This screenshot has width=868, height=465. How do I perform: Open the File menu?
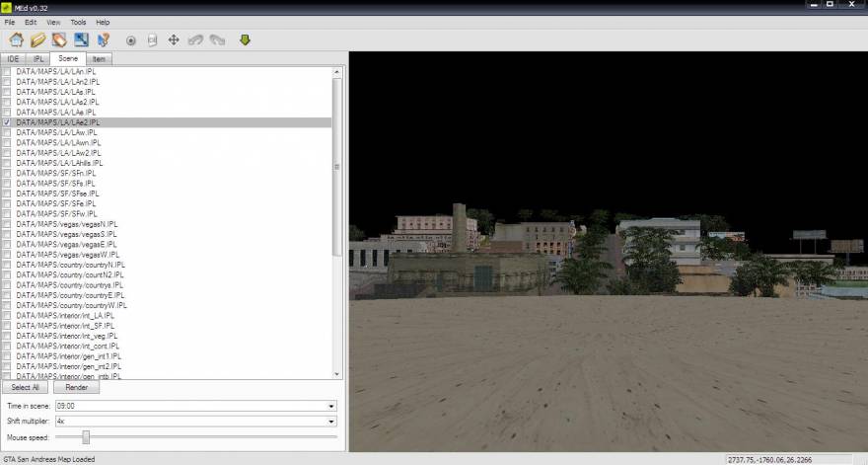click(x=10, y=22)
